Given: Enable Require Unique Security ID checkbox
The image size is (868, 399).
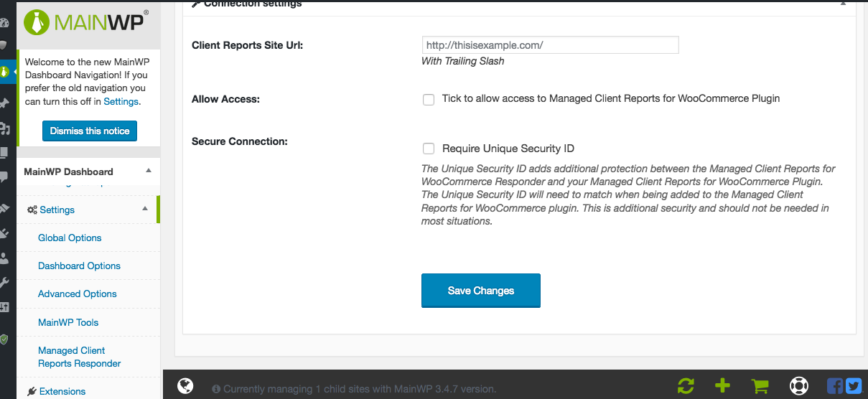Looking at the screenshot, I should (429, 149).
